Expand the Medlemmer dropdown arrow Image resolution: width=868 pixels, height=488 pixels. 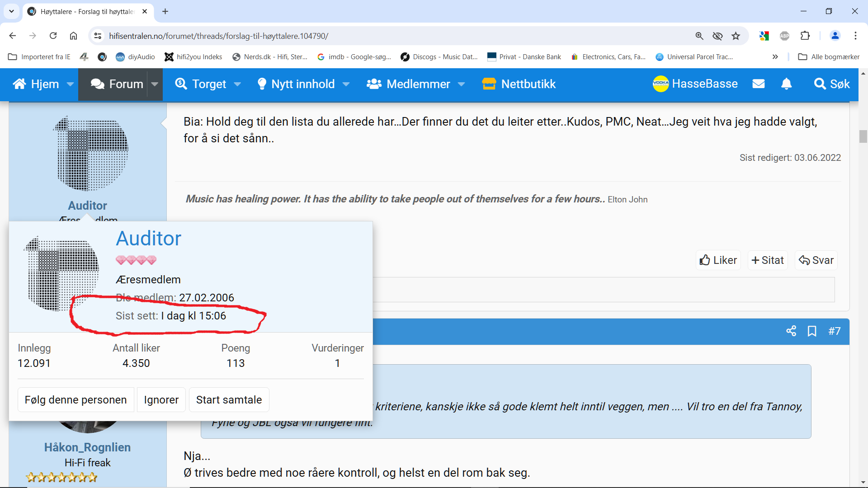pos(462,84)
